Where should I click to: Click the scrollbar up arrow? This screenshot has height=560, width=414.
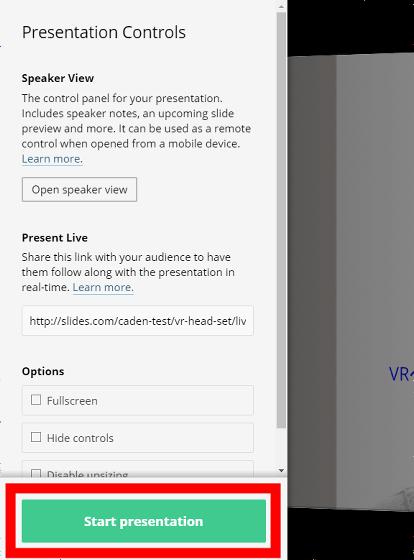point(281,6)
